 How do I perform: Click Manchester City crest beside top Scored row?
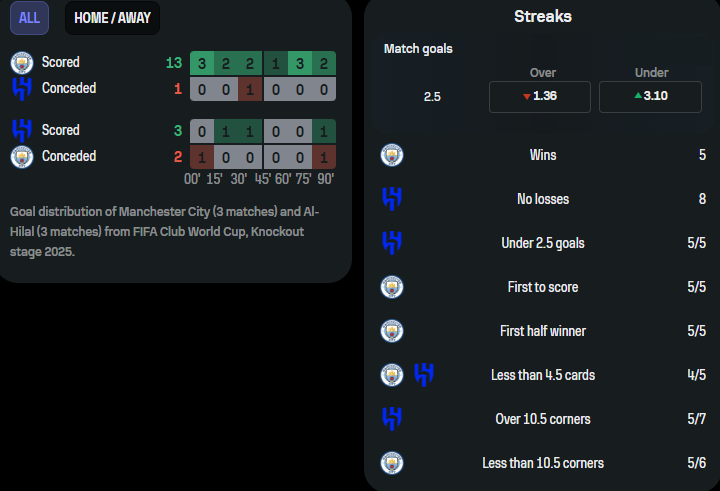pos(22,63)
